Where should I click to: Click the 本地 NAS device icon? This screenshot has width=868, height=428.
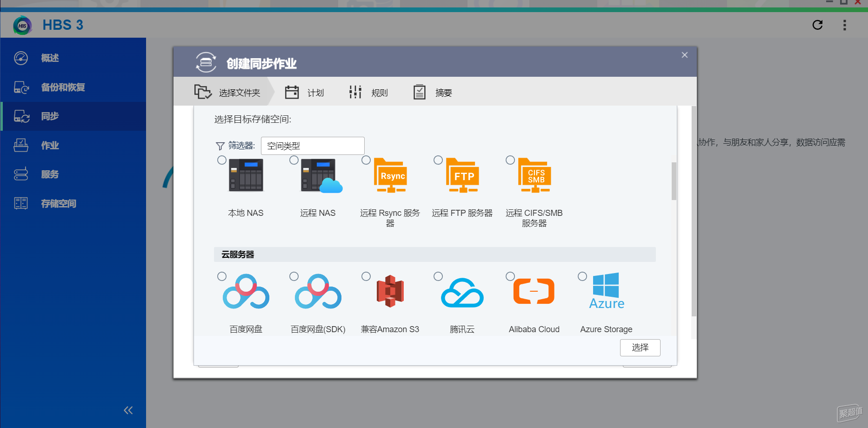click(x=246, y=175)
